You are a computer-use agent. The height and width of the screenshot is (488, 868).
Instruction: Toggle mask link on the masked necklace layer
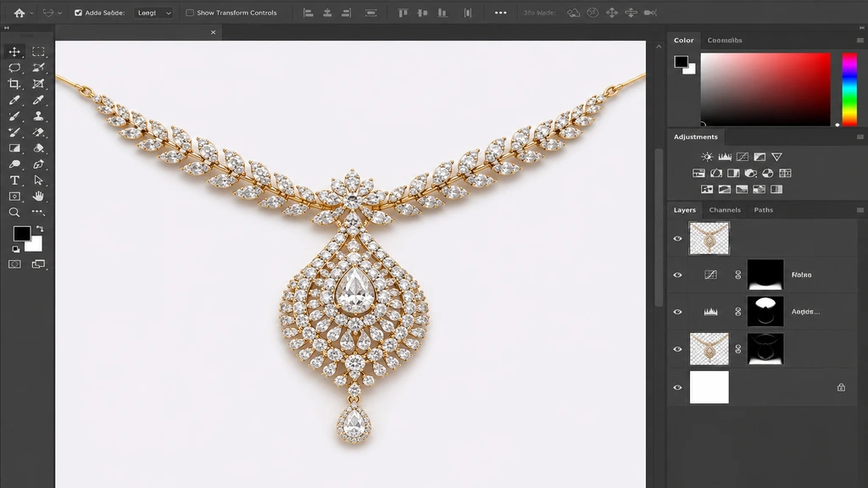738,349
